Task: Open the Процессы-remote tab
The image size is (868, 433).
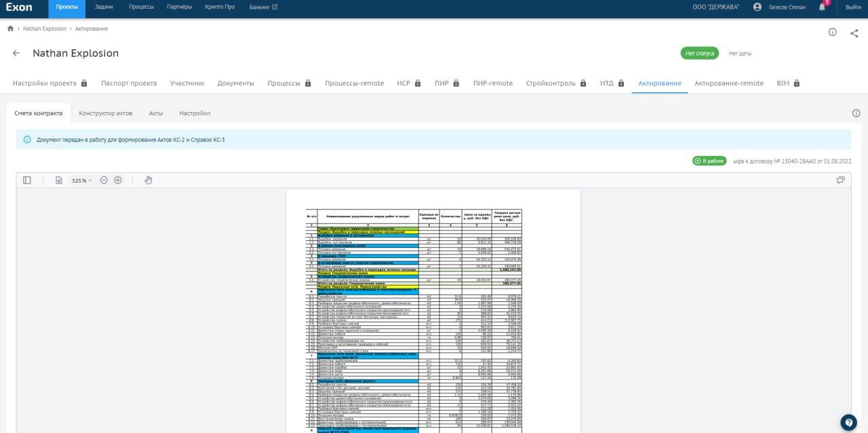Action: [354, 83]
